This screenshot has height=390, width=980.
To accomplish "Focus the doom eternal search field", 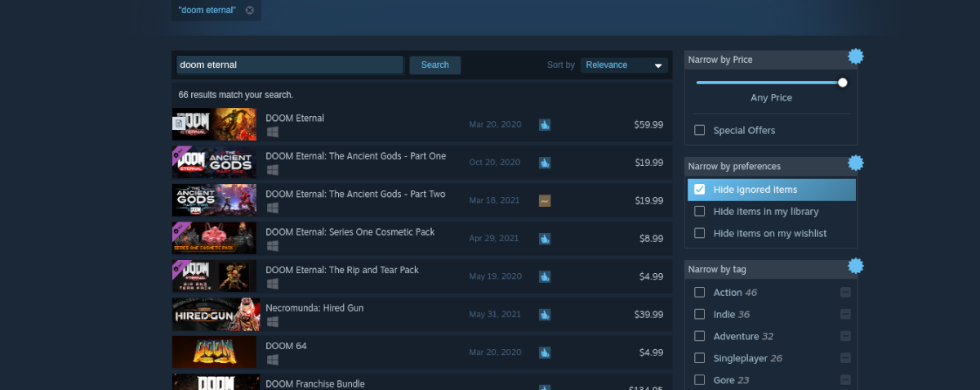I will point(290,65).
